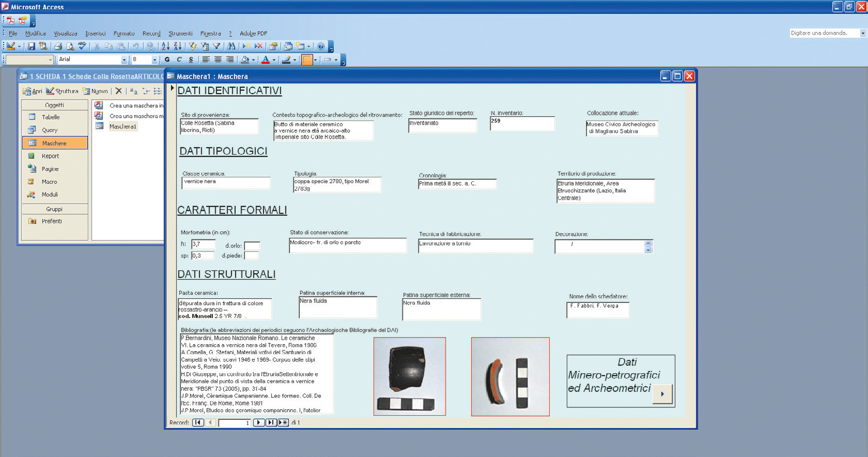Open Dati Minero-petrografici ed Archeometrici button
Image resolution: width=868 pixels, height=457 pixels.
[663, 394]
